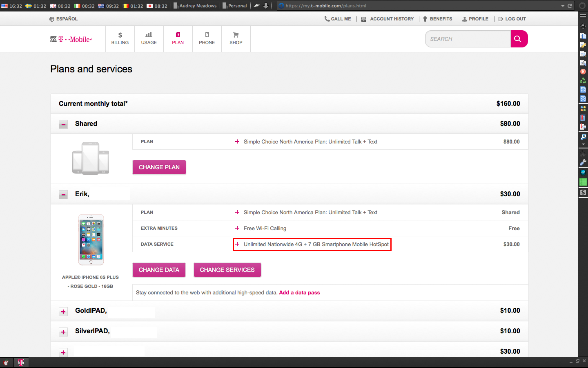Screen dimensions: 588x368
Task: Click the S icon in right sidebar
Action: coord(583,192)
